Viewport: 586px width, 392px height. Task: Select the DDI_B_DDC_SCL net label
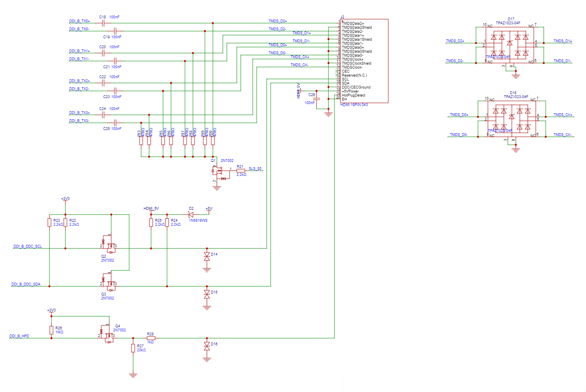coord(28,246)
